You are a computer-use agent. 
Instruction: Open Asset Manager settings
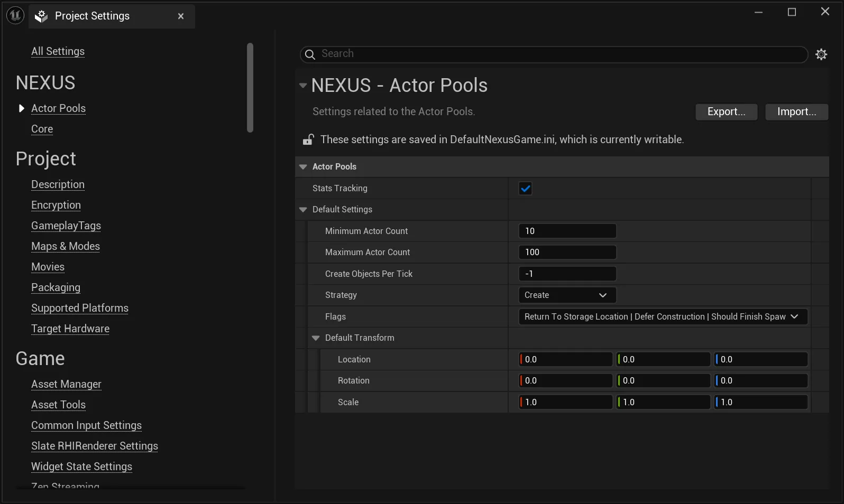(x=66, y=384)
